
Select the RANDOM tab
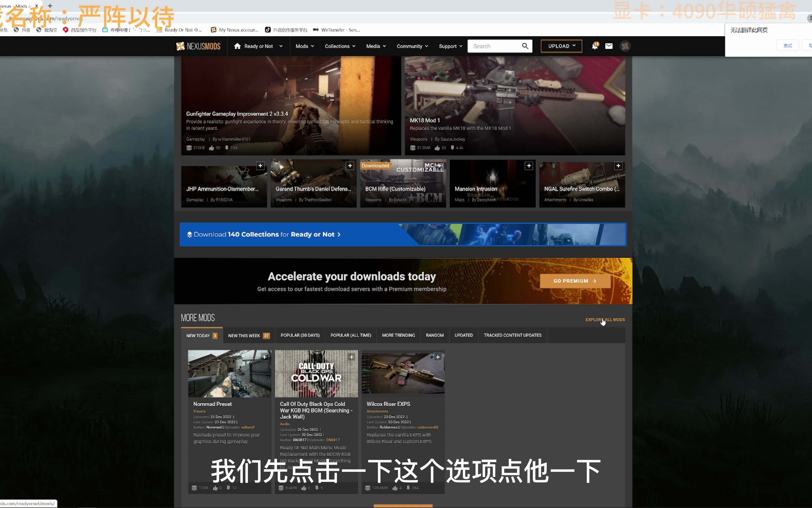click(x=434, y=335)
